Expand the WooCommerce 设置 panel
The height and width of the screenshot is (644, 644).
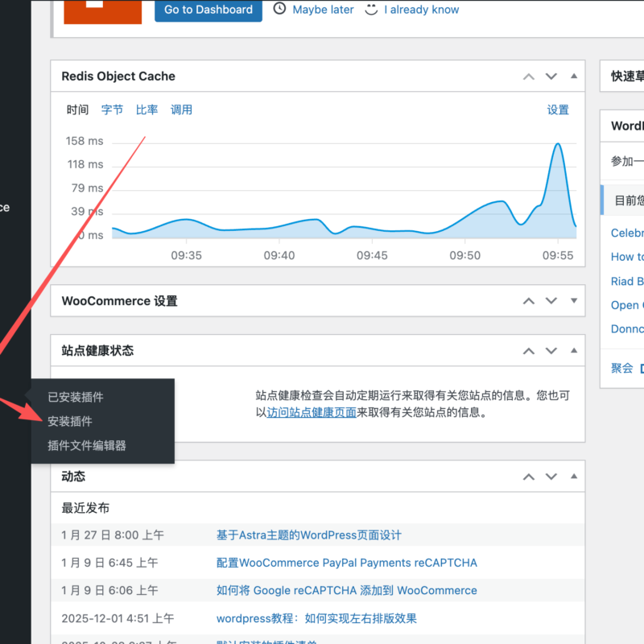coord(574,301)
